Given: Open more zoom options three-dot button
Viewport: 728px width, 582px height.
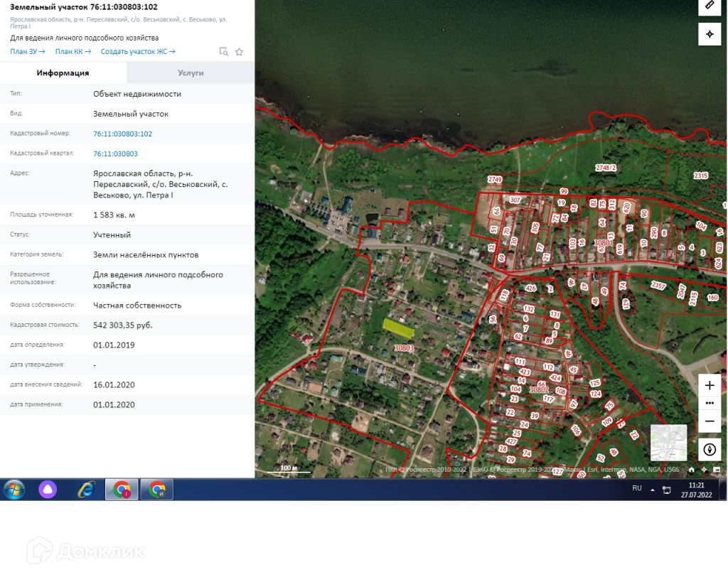Looking at the screenshot, I should [710, 403].
